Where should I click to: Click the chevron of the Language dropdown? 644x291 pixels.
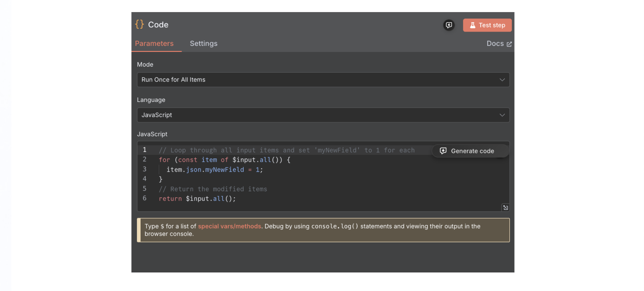pyautogui.click(x=502, y=115)
